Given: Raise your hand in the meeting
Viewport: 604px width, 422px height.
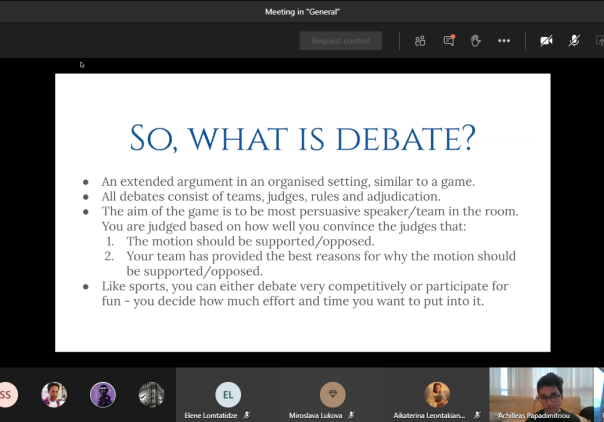Looking at the screenshot, I should 476,41.
